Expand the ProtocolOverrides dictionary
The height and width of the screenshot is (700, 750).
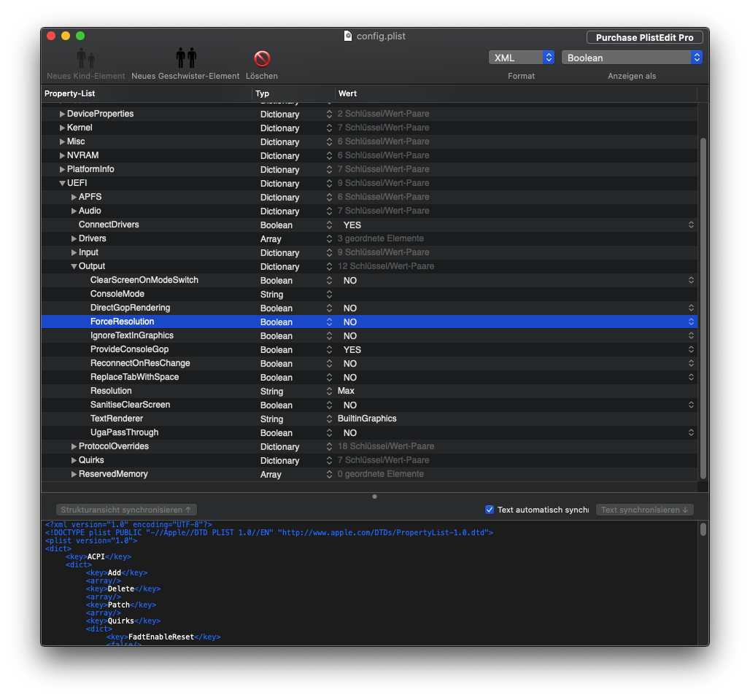[x=74, y=446]
